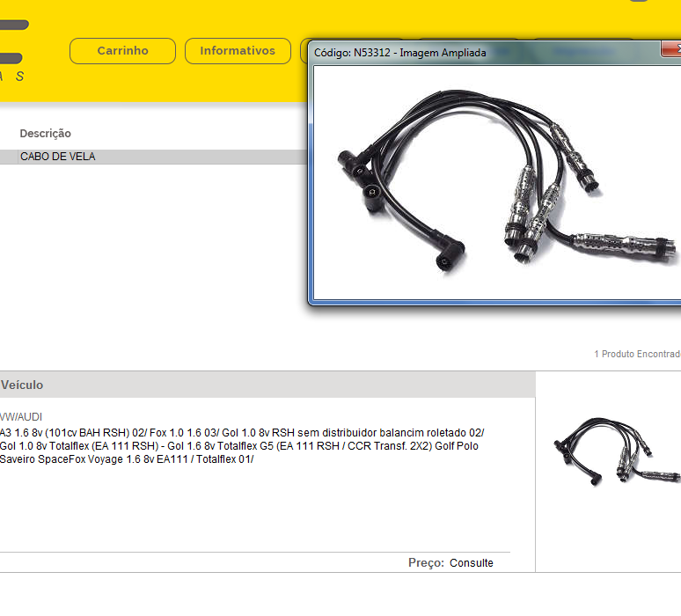Close the Imagem Ampliada popup
This screenshot has height=616, width=681.
click(x=672, y=52)
